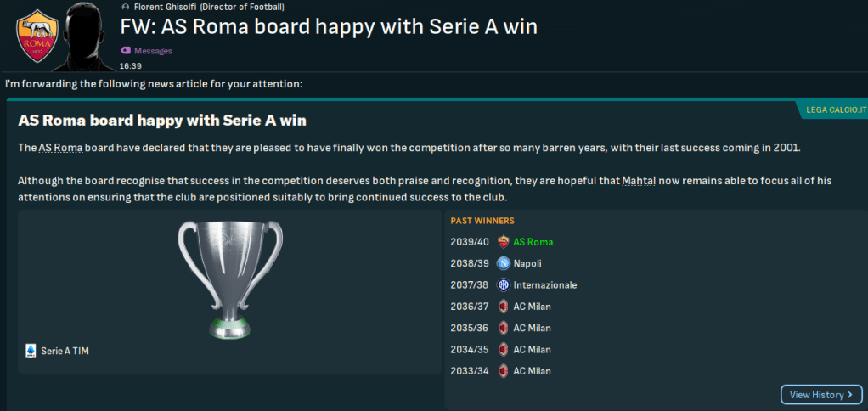Click the LEGA CALCIO.IT source tag
The height and width of the screenshot is (411, 868).
[x=832, y=110]
